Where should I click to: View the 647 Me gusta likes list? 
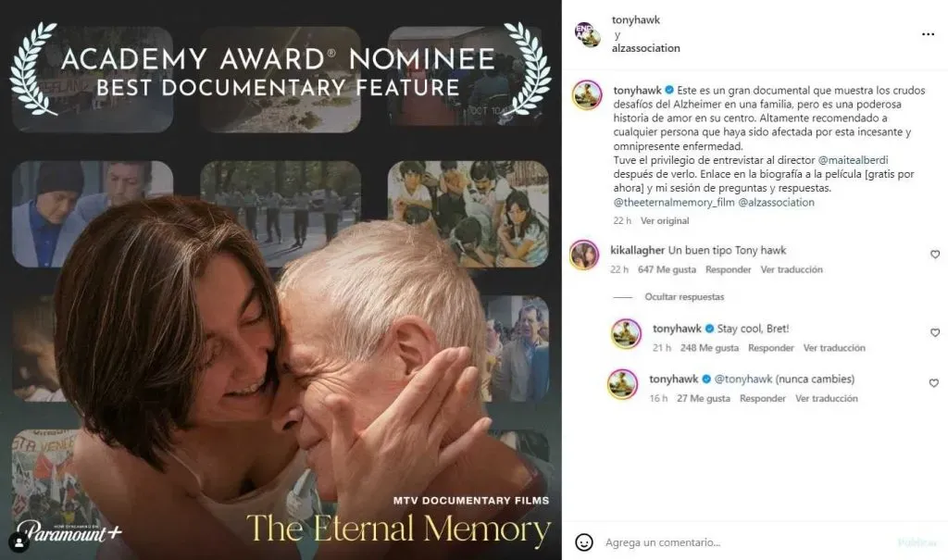(667, 269)
